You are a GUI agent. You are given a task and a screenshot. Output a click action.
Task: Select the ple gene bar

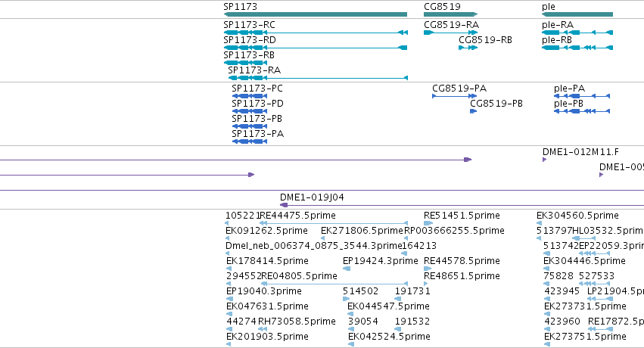coord(577,14)
